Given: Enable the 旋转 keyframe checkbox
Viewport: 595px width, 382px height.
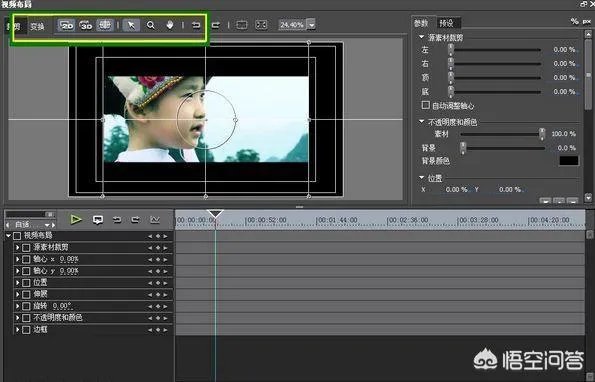Looking at the screenshot, I should pyautogui.click(x=26, y=307).
